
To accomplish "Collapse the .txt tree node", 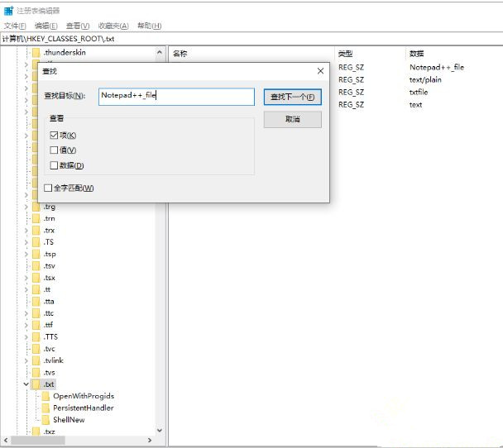I will click(26, 384).
